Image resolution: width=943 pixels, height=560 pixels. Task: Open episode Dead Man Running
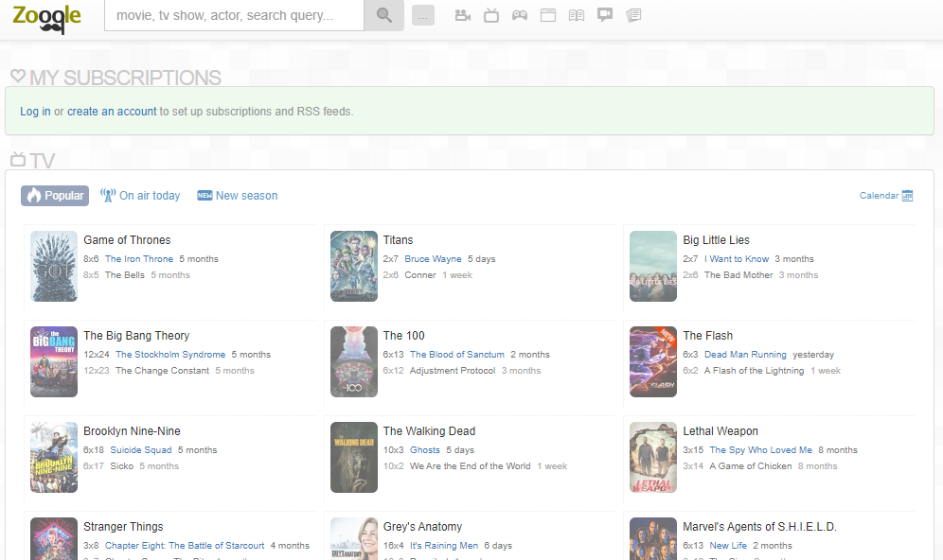pos(745,355)
